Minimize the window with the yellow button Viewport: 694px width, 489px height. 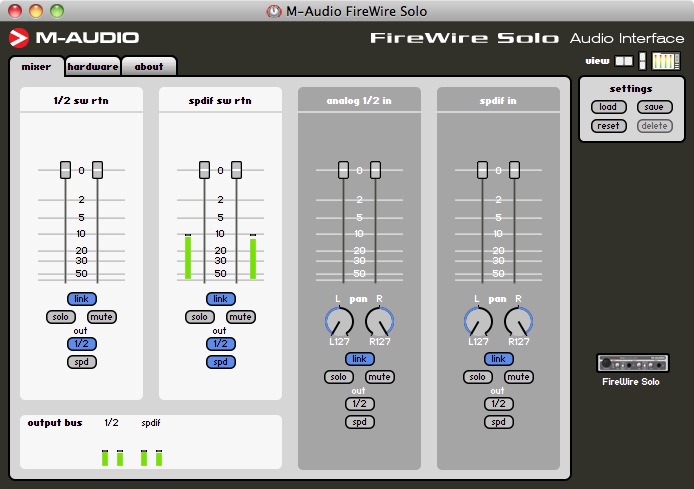[x=36, y=11]
